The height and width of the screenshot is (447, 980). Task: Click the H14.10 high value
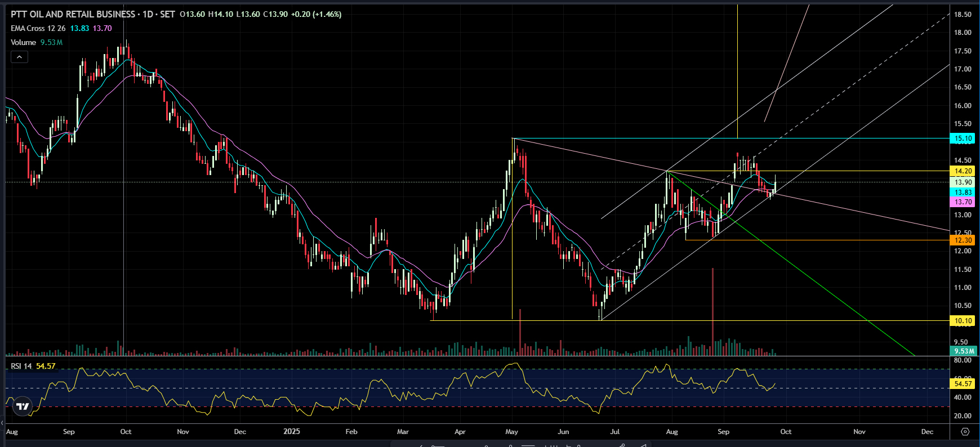(220, 14)
